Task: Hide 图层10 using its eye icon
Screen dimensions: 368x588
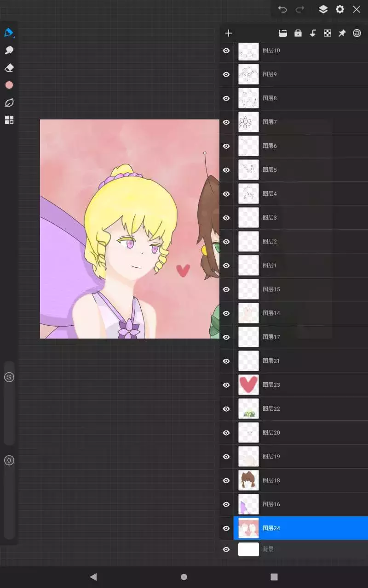Action: 226,51
